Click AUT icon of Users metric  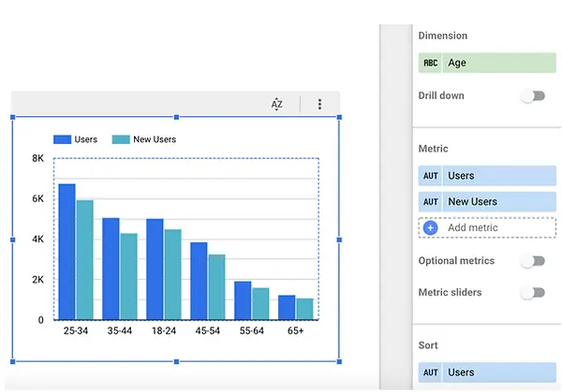point(430,176)
